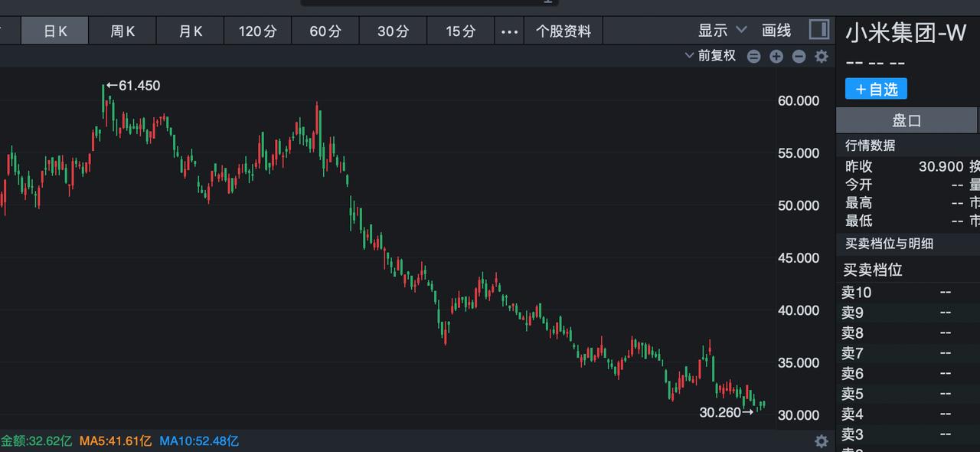
Task: Click the collapse side panel icon near 画线
Action: click(x=819, y=30)
